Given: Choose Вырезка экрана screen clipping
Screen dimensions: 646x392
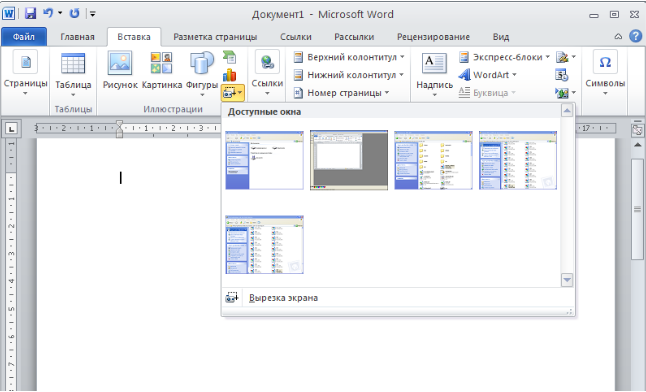Looking at the screenshot, I should (283, 298).
